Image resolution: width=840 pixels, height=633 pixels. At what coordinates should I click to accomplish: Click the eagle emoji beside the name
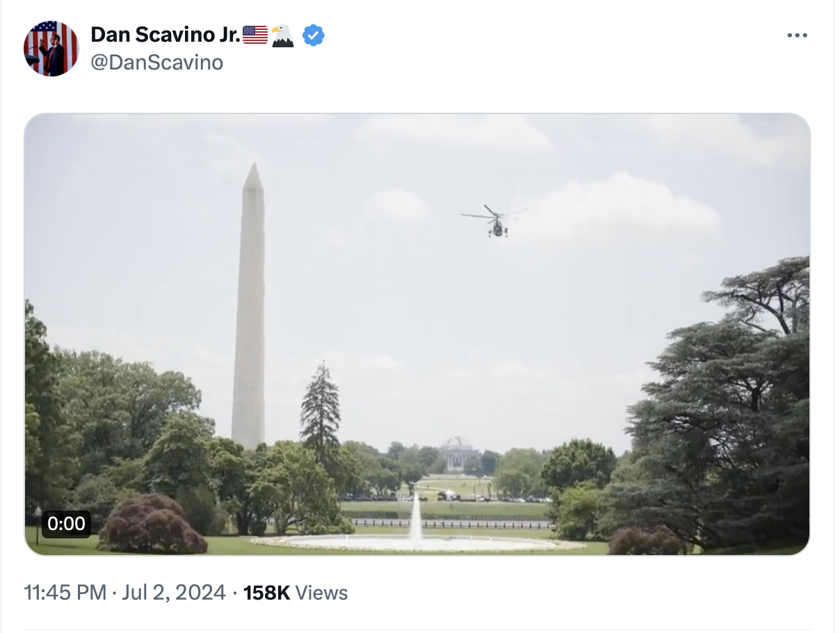coord(282,35)
